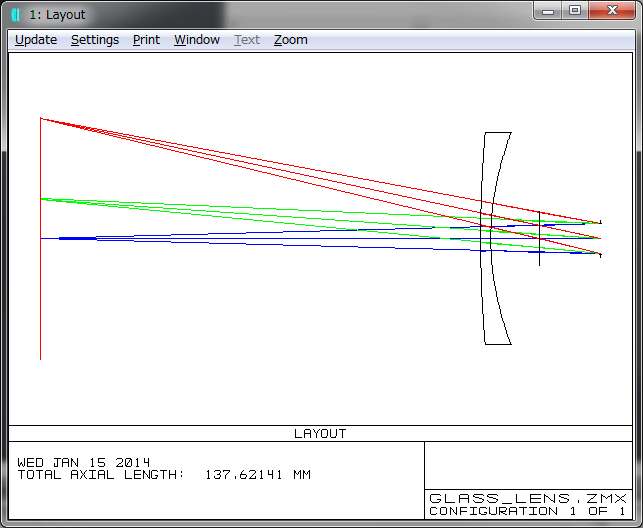This screenshot has width=643, height=528.
Task: Open the Update menu
Action: [x=36, y=40]
